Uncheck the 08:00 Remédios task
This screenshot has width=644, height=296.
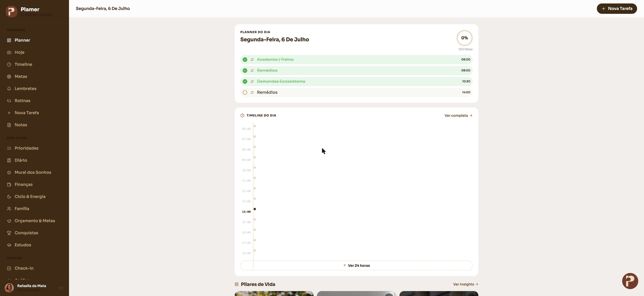(245, 71)
